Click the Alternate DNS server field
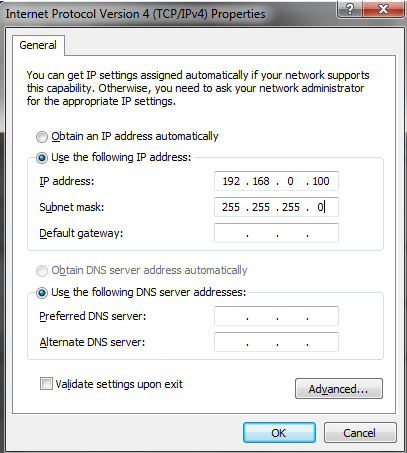Viewport: 407px width, 453px height. (276, 342)
